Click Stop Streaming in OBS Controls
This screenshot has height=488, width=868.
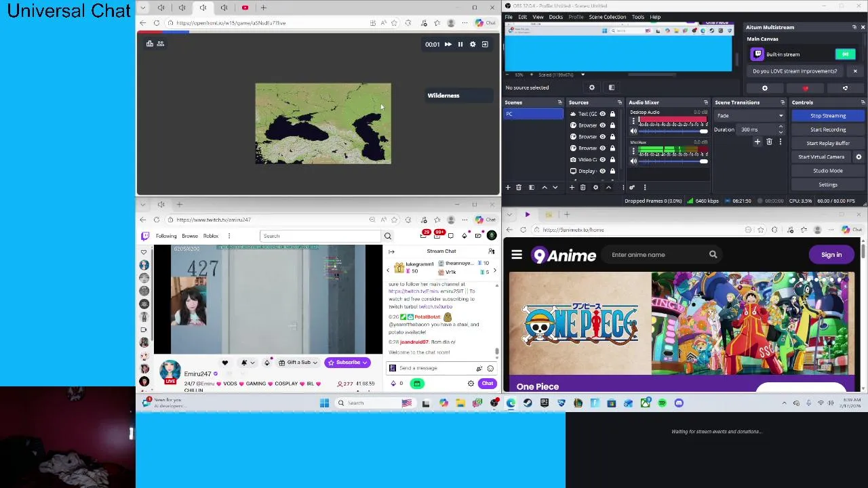pyautogui.click(x=828, y=116)
